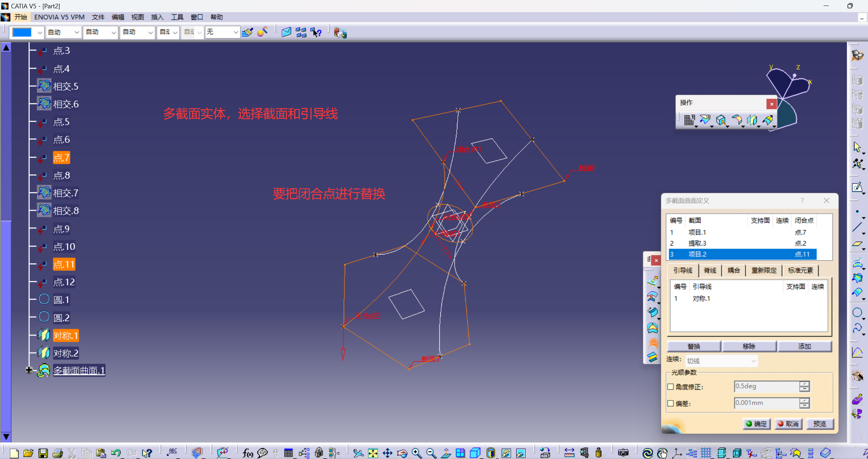Click the Pan view arrows icon

[x=387, y=453]
